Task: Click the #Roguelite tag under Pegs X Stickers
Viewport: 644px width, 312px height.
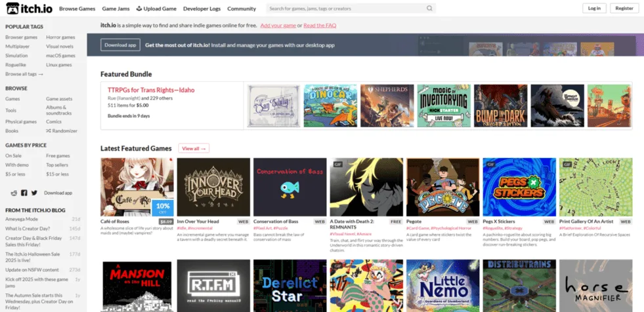Action: tap(493, 228)
